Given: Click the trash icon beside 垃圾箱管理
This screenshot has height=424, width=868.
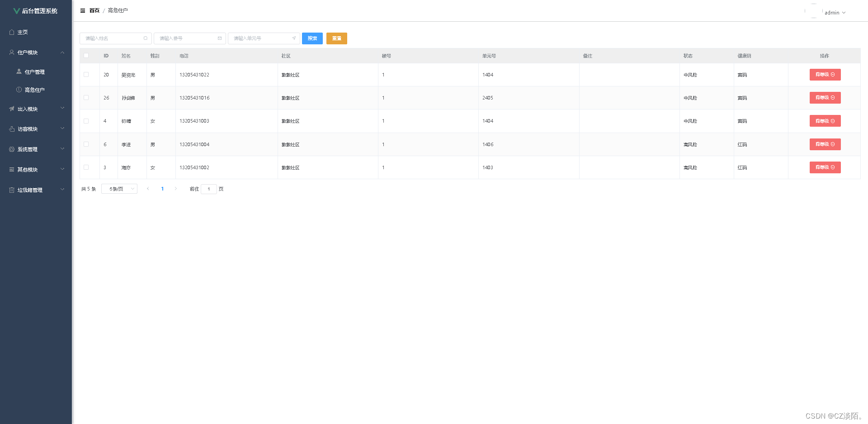Looking at the screenshot, I should (12, 190).
